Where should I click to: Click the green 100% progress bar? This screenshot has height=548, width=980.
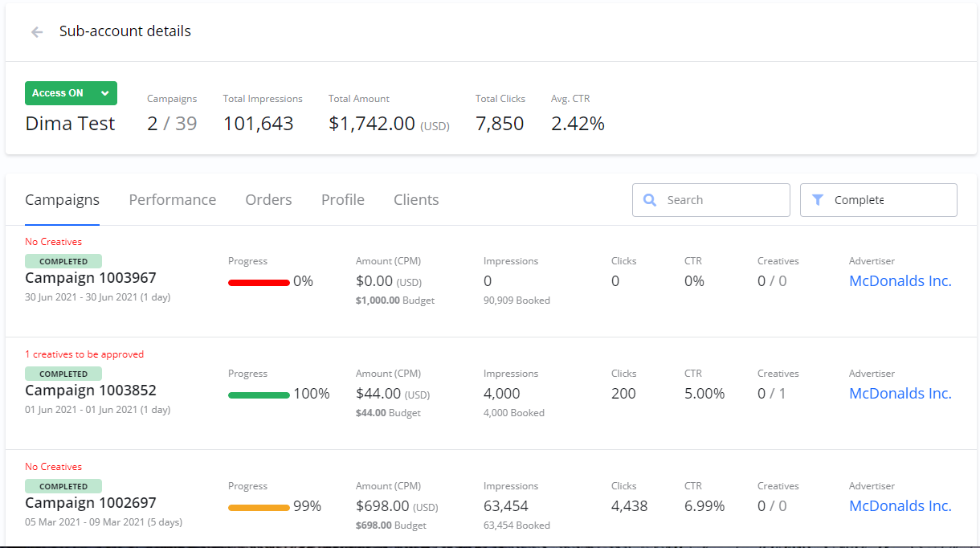pos(259,395)
